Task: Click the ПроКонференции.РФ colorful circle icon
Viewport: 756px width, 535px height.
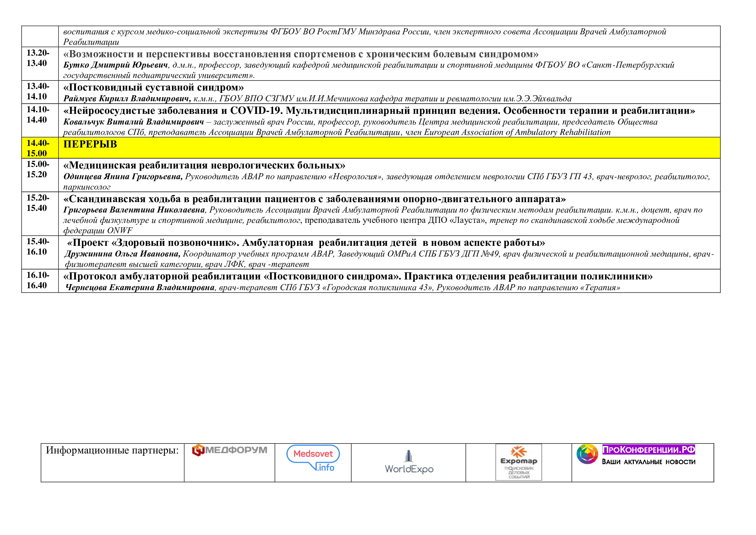Action: tap(587, 454)
